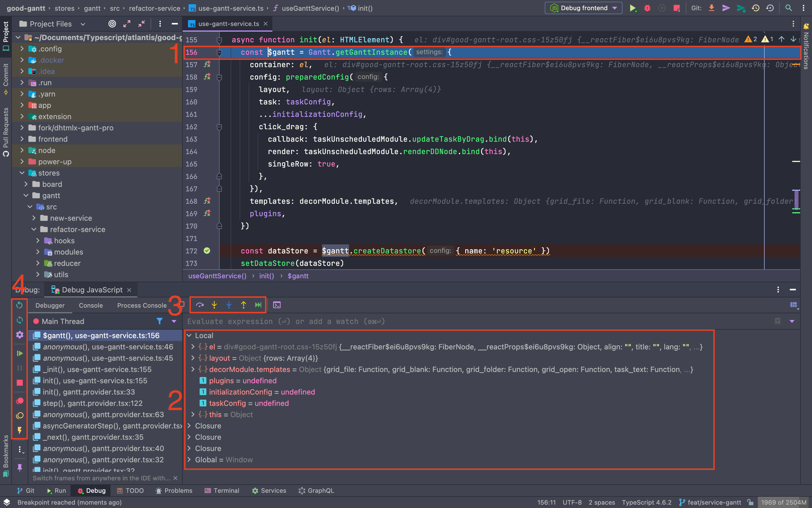Rollback changes with Git revert icon

pos(770,8)
